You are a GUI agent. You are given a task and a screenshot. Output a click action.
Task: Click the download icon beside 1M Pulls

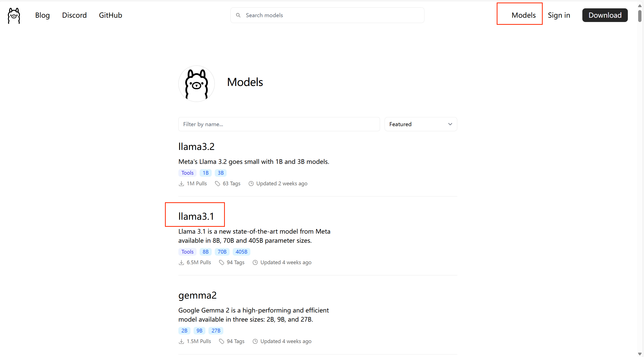[x=181, y=184]
